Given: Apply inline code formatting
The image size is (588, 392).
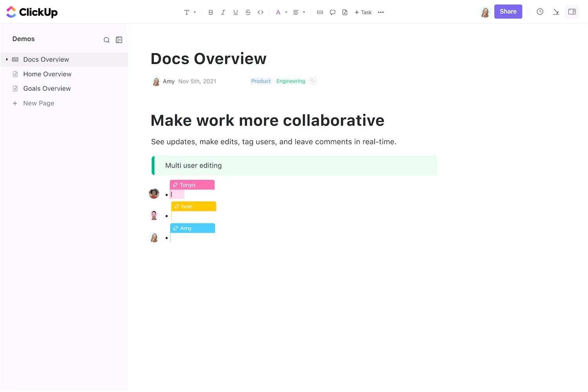Looking at the screenshot, I should [260, 12].
